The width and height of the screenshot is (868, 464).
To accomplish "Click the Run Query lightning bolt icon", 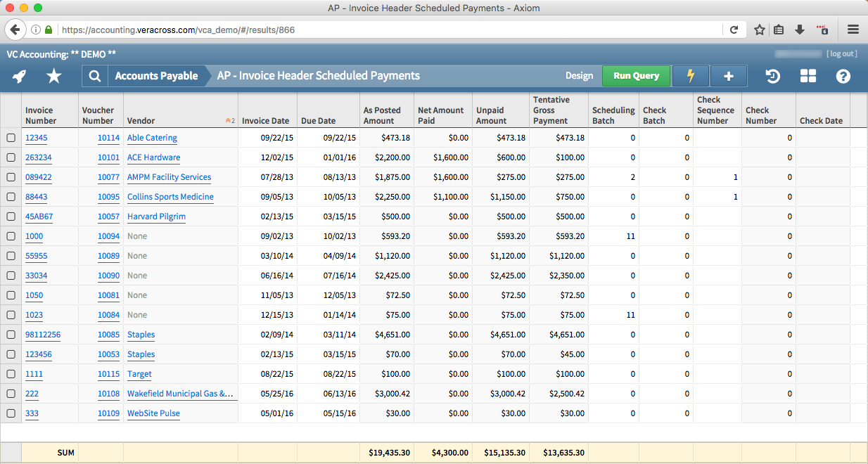I will pos(691,75).
